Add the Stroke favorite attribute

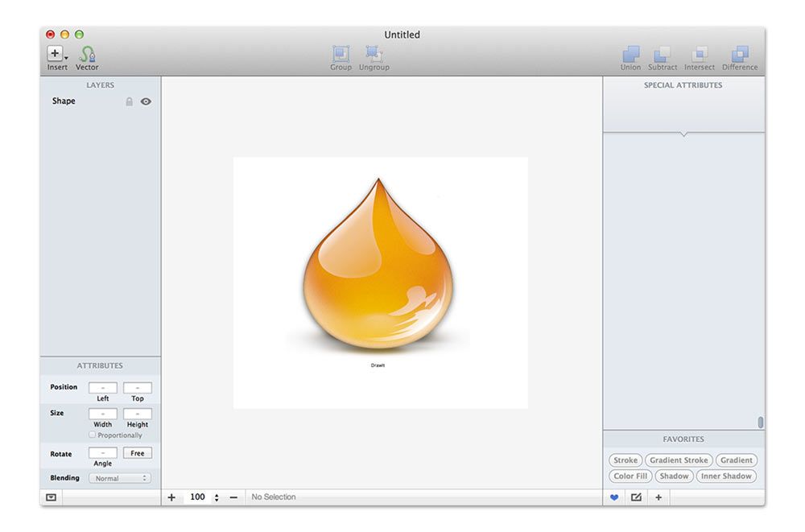(625, 460)
